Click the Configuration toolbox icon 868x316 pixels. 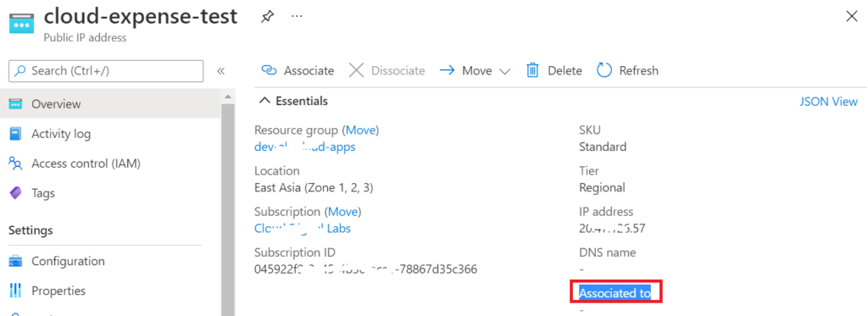pyautogui.click(x=15, y=261)
